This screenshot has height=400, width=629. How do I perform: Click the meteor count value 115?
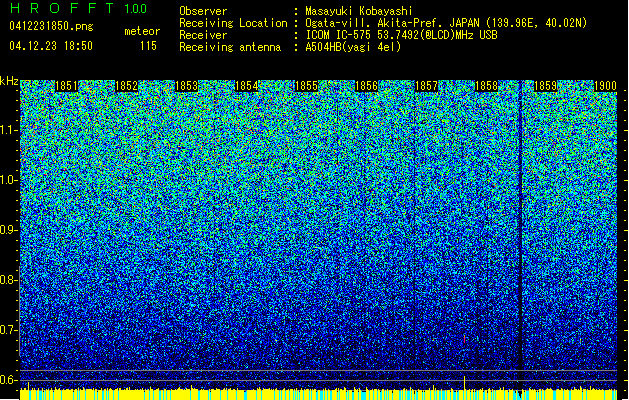[148, 46]
